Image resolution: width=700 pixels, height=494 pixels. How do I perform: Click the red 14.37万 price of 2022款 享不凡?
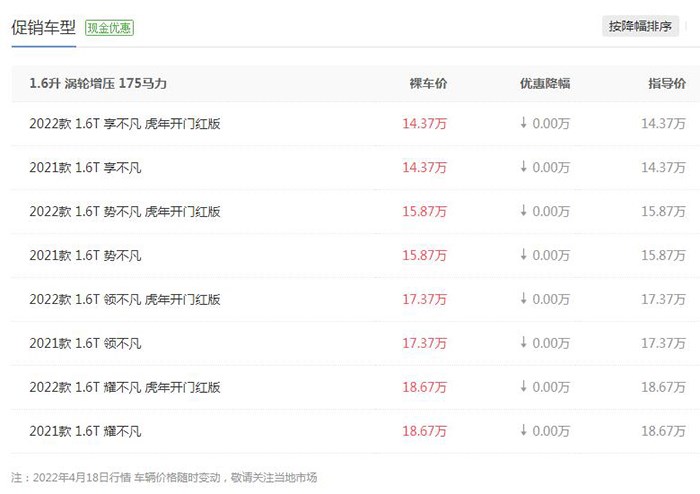(x=425, y=124)
